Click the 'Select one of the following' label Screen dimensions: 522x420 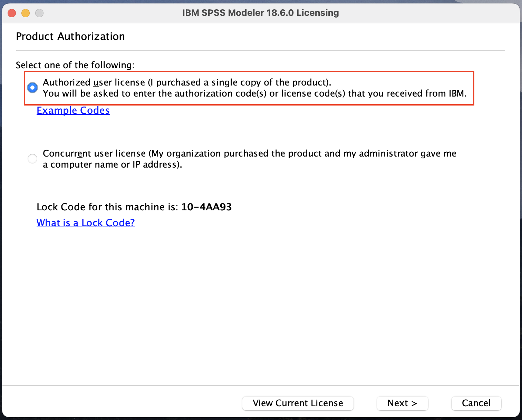point(75,65)
